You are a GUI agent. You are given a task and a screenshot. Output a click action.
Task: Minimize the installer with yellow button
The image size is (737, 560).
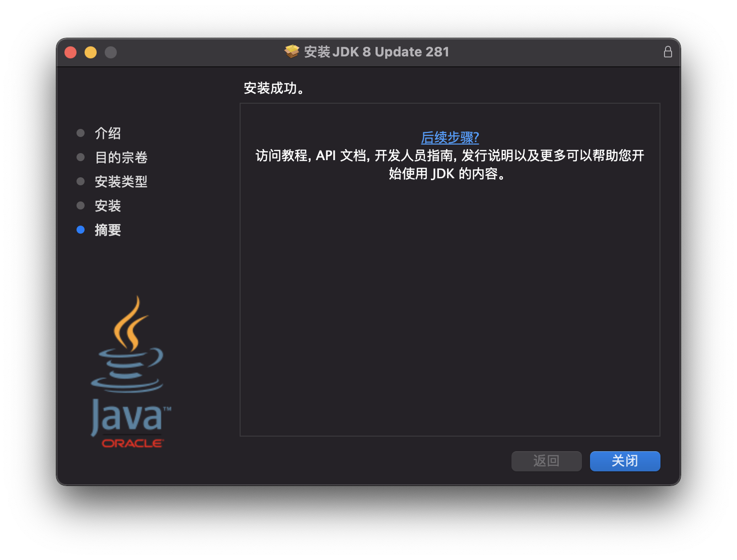(91, 52)
